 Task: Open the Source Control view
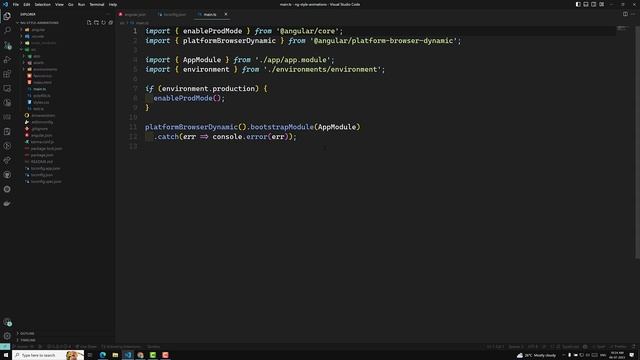pyautogui.click(x=7, y=45)
